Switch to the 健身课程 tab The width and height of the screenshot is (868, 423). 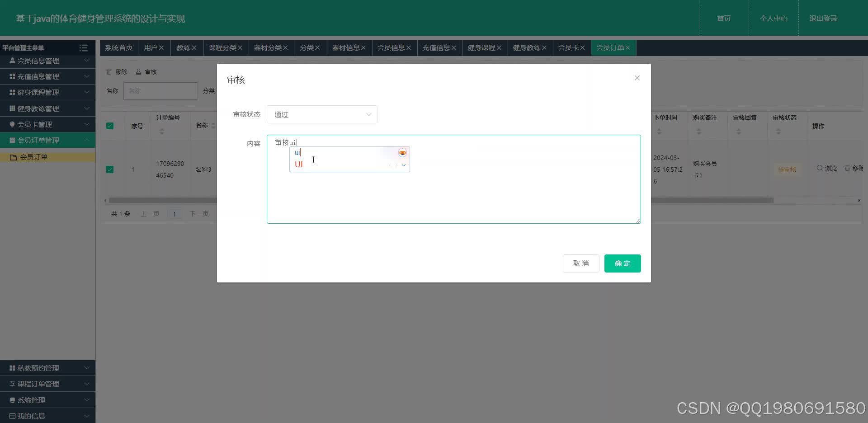pos(482,47)
